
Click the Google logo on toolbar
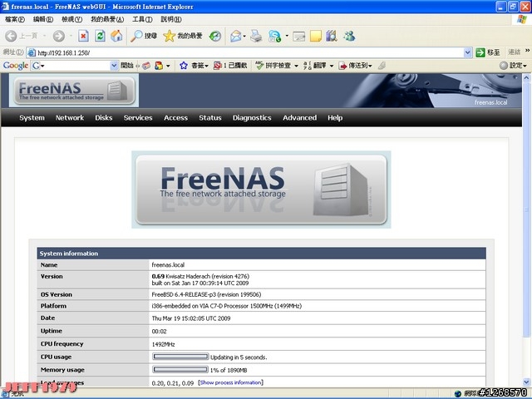coord(15,66)
